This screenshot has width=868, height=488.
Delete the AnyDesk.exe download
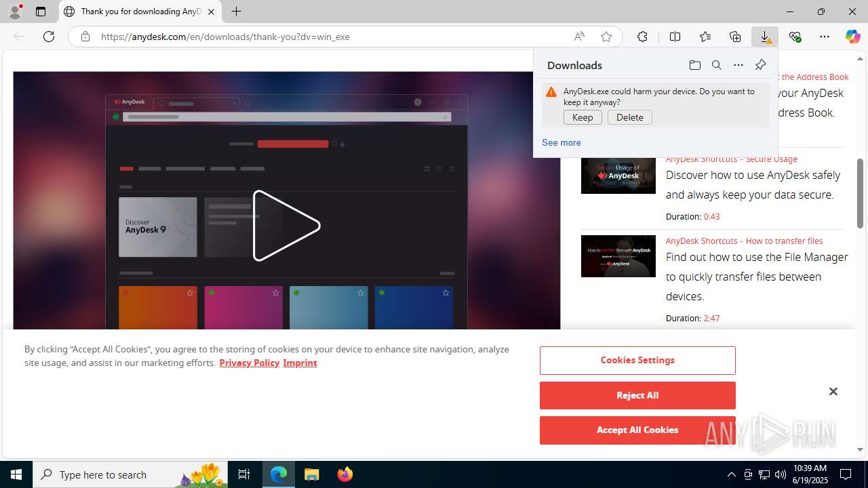click(630, 117)
